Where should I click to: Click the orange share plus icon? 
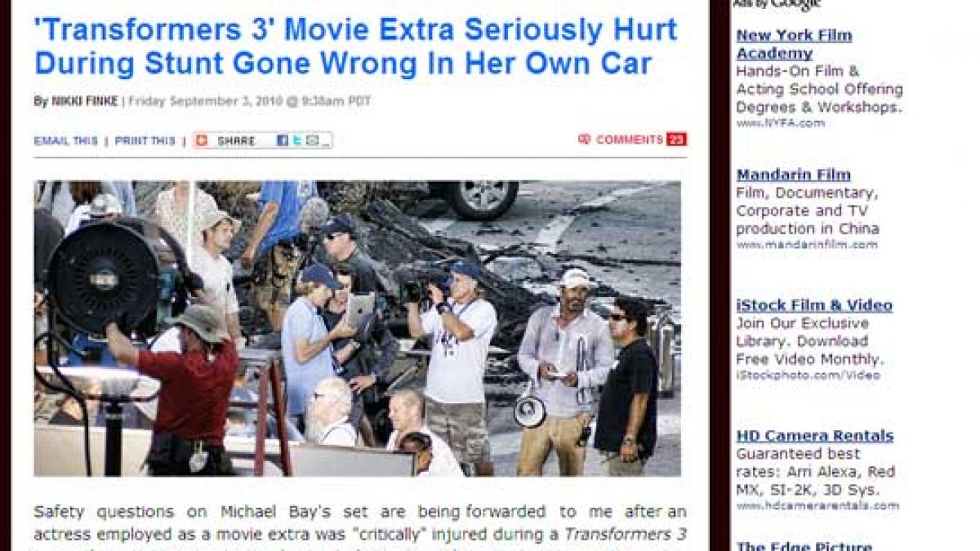point(202,140)
